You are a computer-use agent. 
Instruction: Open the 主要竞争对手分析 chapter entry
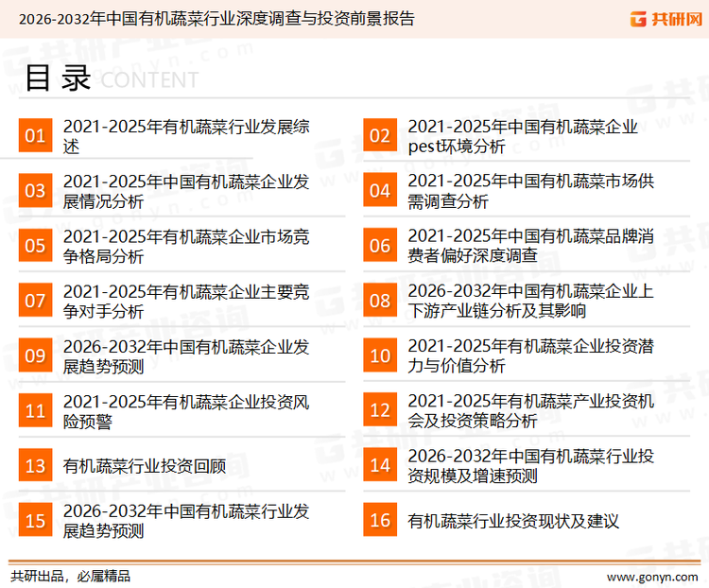click(x=186, y=301)
